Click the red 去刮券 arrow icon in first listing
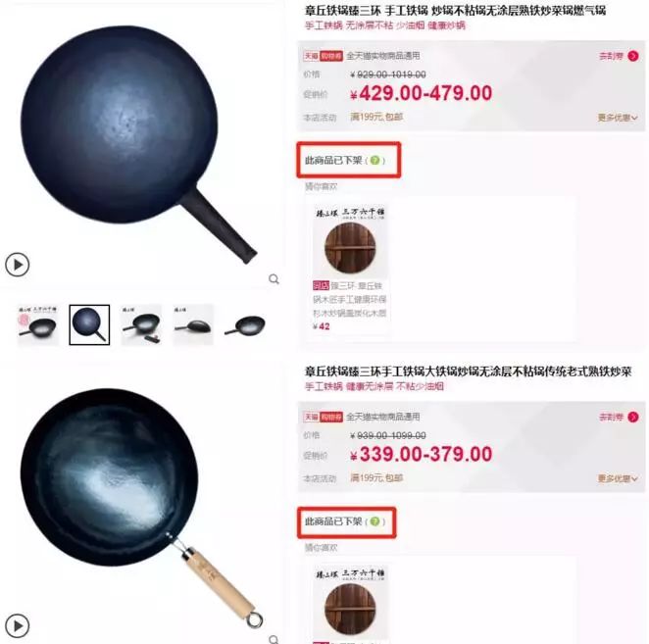The image size is (649, 644). tap(633, 56)
